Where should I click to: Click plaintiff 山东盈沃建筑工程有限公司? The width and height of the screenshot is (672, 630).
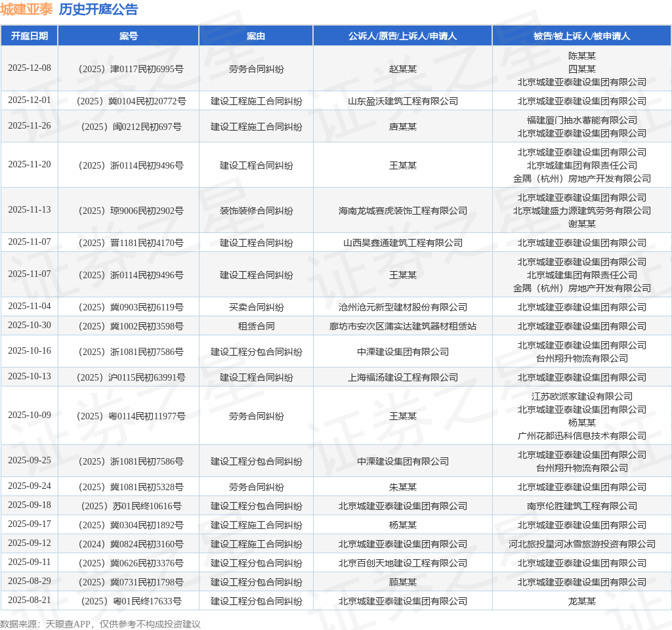402,101
